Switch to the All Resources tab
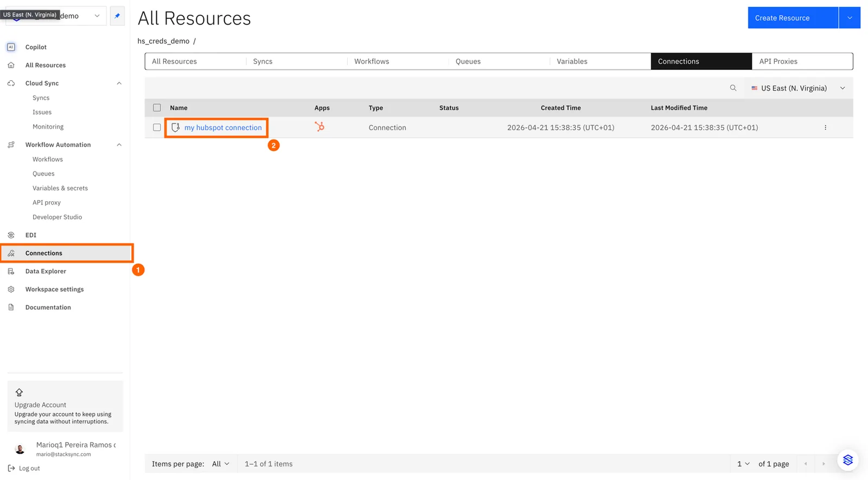Viewport: 868px width, 480px height. pos(195,61)
